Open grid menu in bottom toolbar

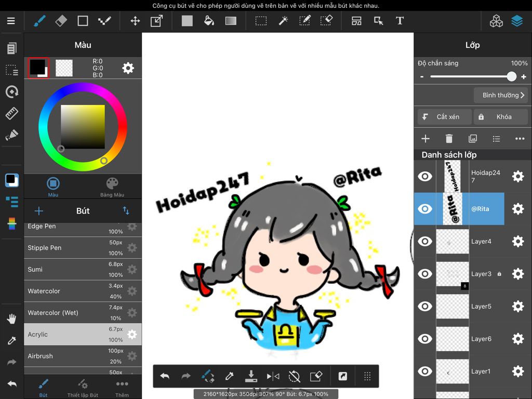pos(367,376)
